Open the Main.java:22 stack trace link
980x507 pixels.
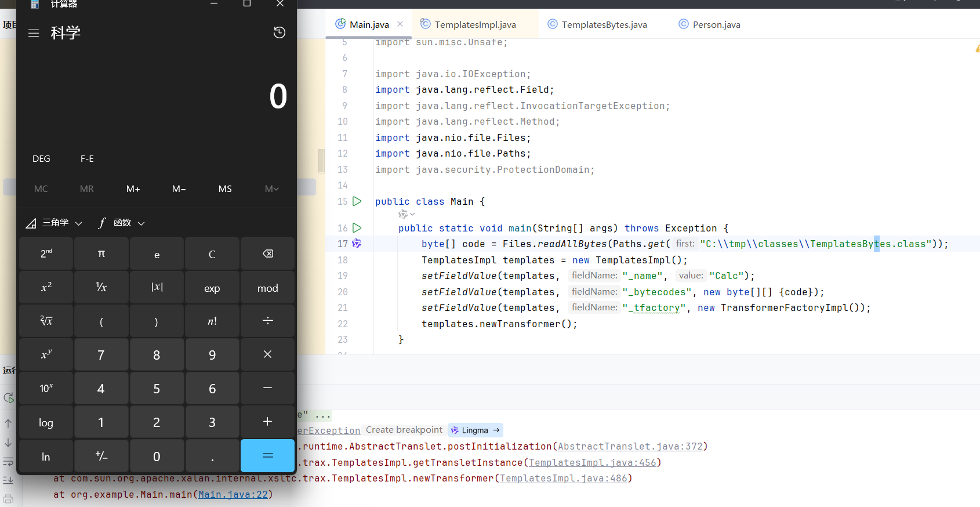click(x=233, y=494)
